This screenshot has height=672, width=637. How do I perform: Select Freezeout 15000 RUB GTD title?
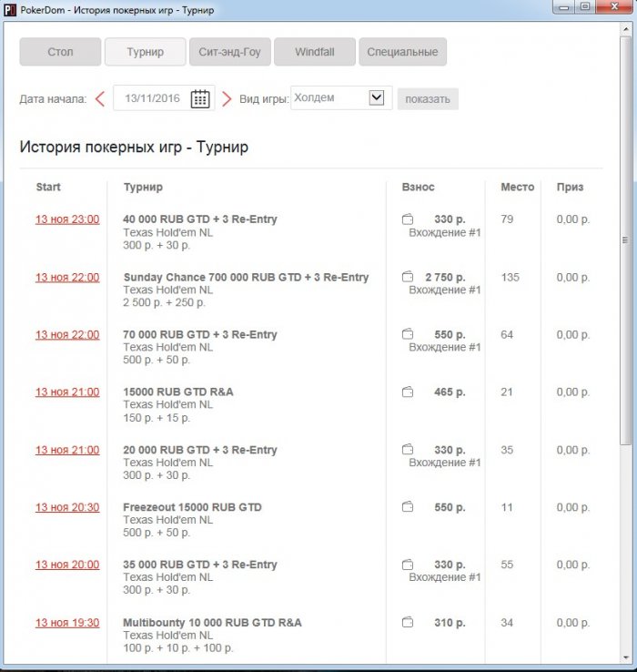(x=192, y=507)
